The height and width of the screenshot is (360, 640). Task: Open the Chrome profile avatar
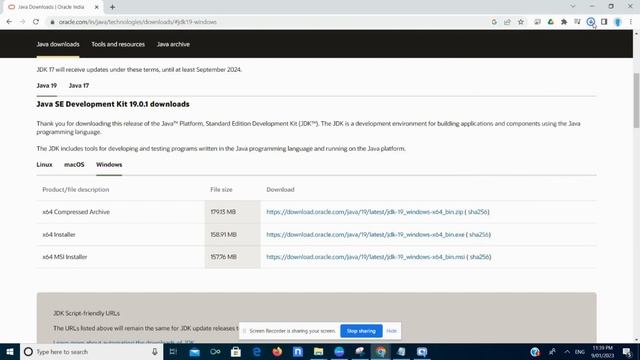[x=618, y=22]
